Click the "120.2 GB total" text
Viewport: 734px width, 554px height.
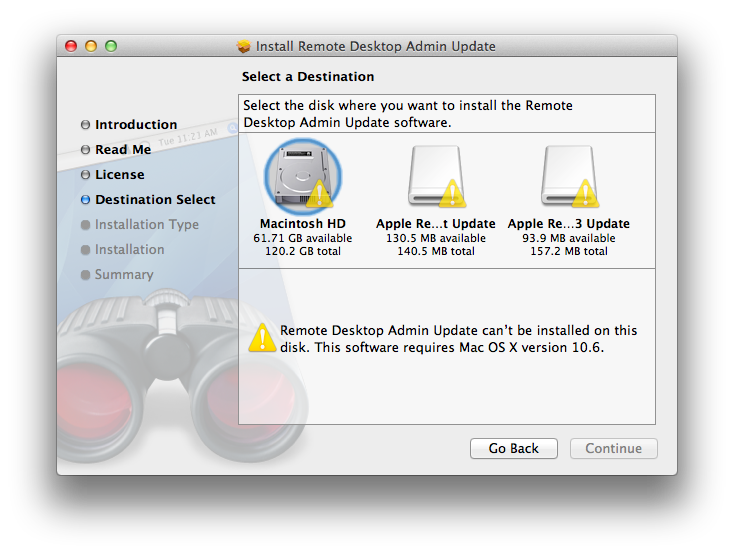pos(303,251)
